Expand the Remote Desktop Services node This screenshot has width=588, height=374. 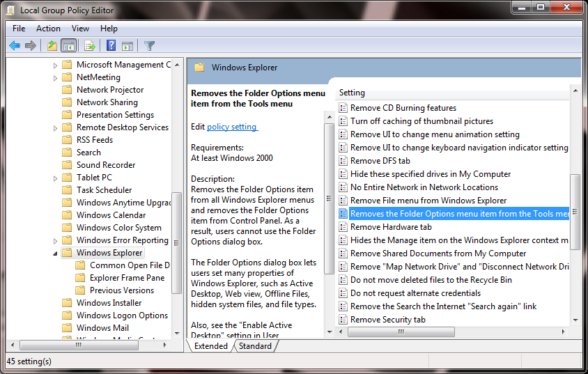(x=55, y=128)
